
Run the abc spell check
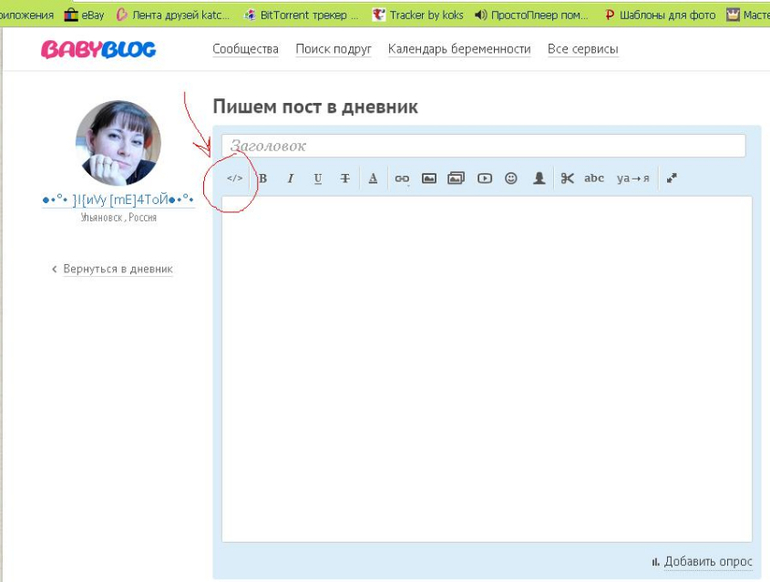pos(594,178)
